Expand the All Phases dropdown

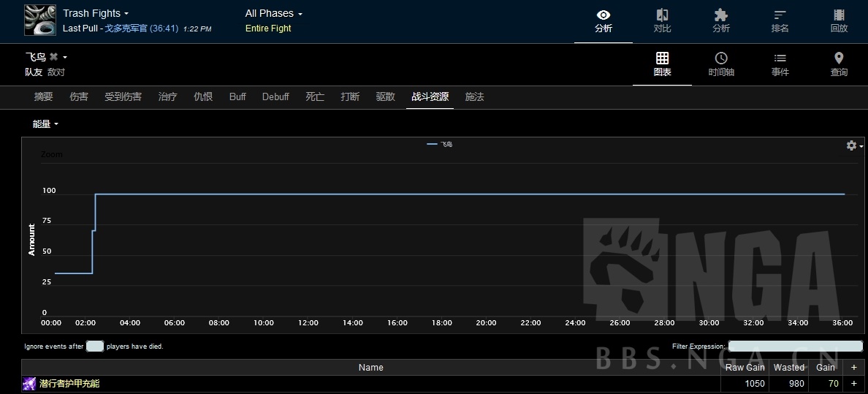pos(273,13)
